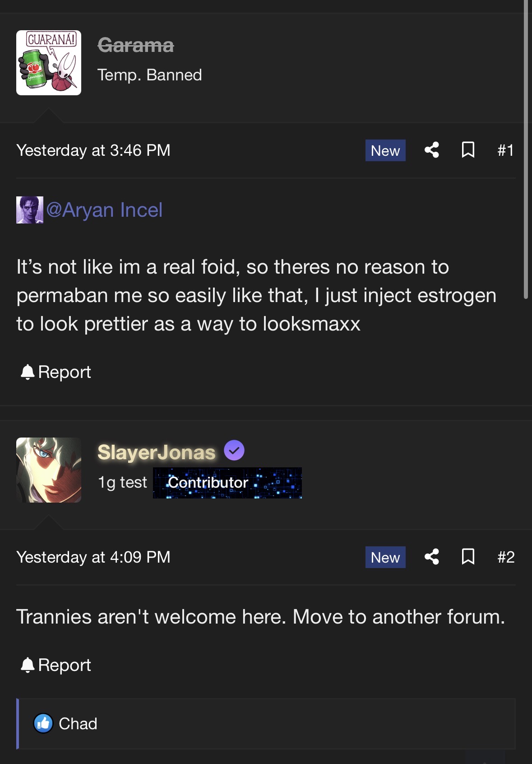Open post permalink #1

click(505, 150)
